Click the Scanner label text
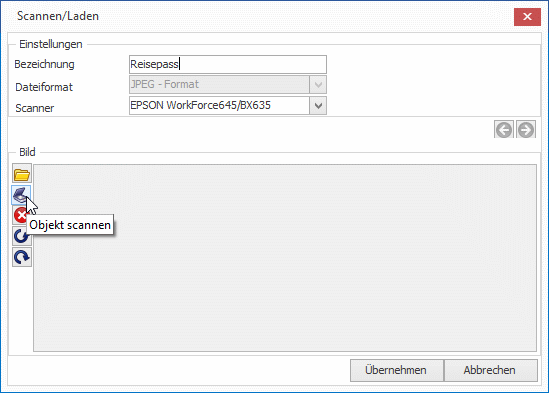 [x=34, y=108]
